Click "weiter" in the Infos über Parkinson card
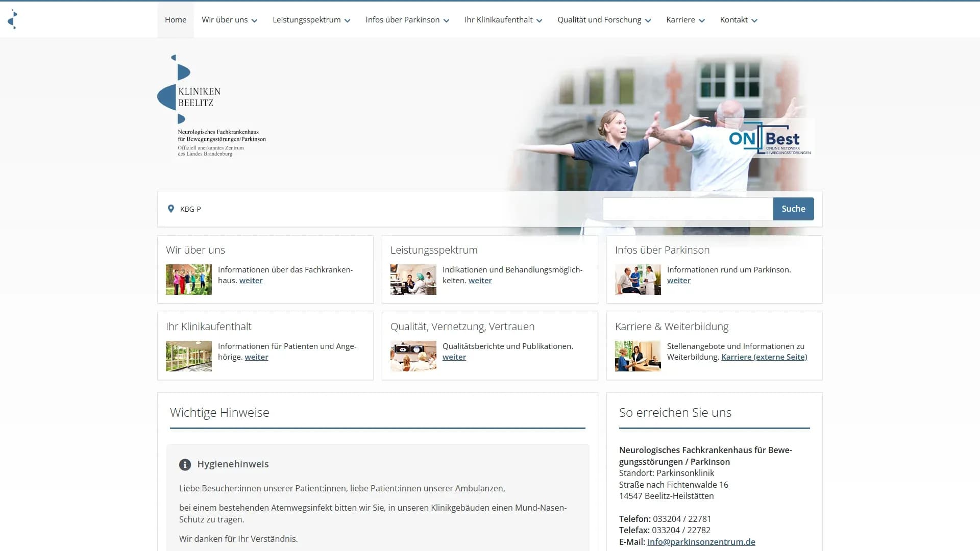980x551 pixels. pyautogui.click(x=678, y=280)
